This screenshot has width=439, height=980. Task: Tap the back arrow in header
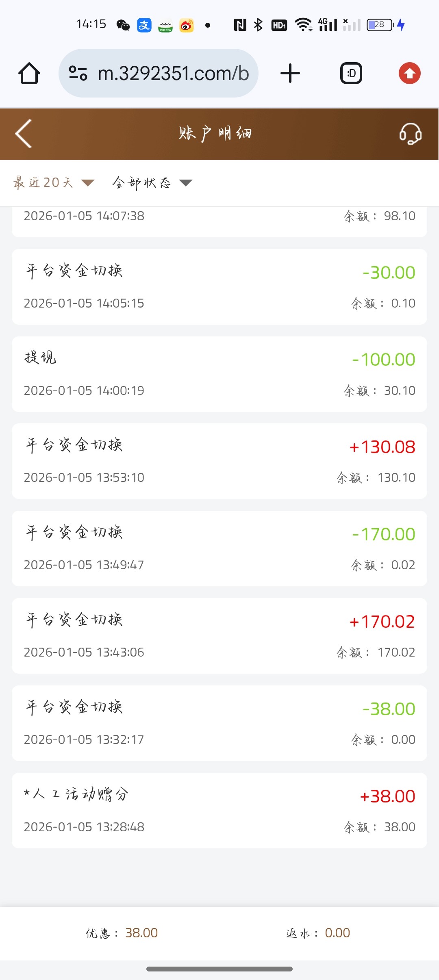click(x=24, y=134)
